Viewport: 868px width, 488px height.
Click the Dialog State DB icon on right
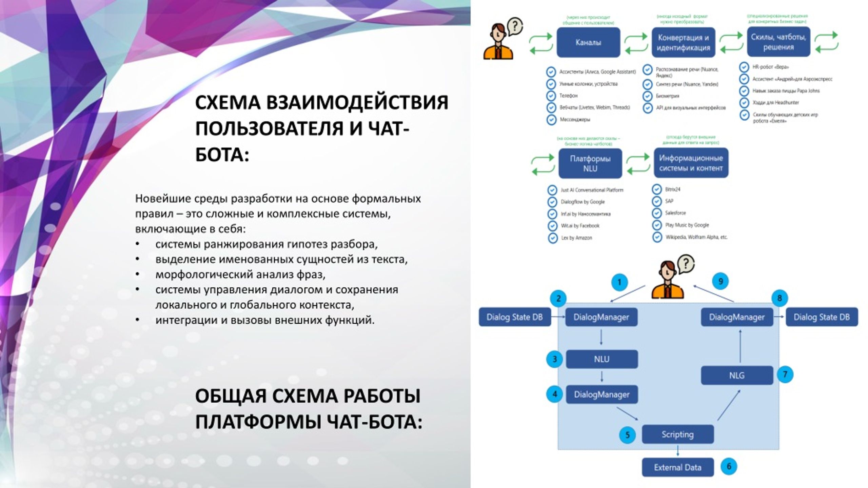825,316
